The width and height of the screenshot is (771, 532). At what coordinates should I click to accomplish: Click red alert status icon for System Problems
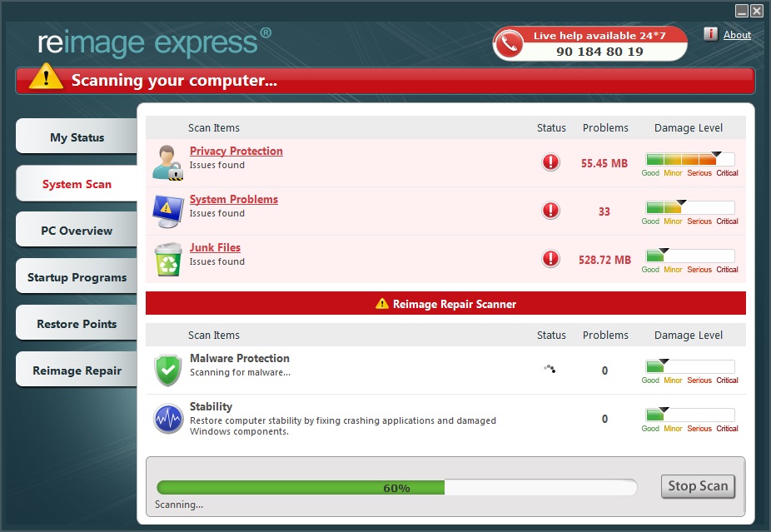(550, 210)
